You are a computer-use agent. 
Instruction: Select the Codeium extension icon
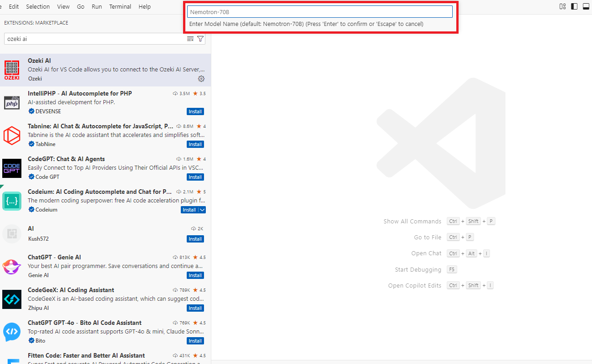point(12,201)
